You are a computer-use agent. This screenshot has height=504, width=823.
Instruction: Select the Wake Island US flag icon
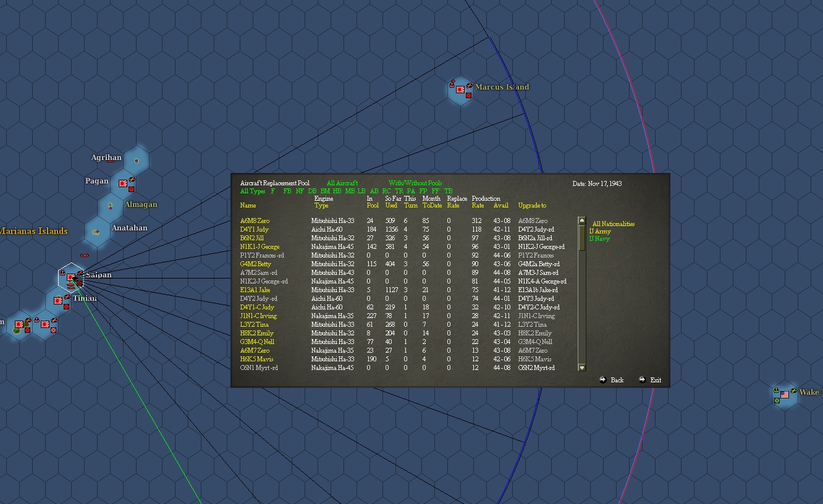tap(785, 394)
